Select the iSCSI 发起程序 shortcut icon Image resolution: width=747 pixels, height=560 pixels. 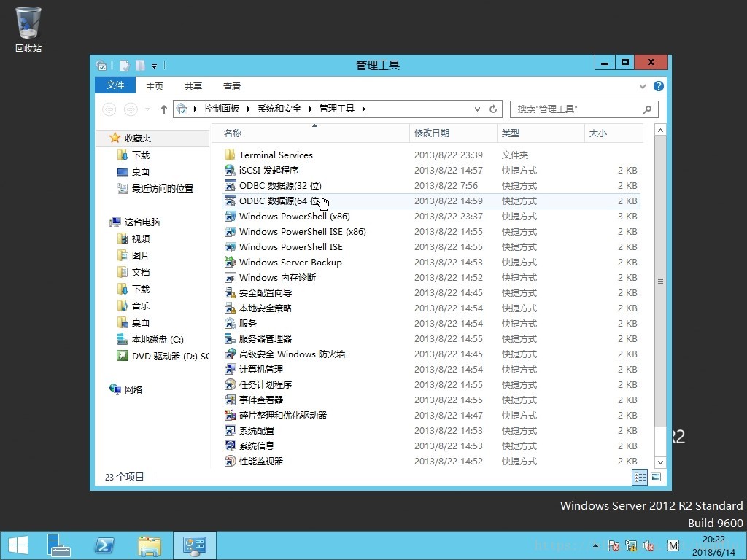230,170
